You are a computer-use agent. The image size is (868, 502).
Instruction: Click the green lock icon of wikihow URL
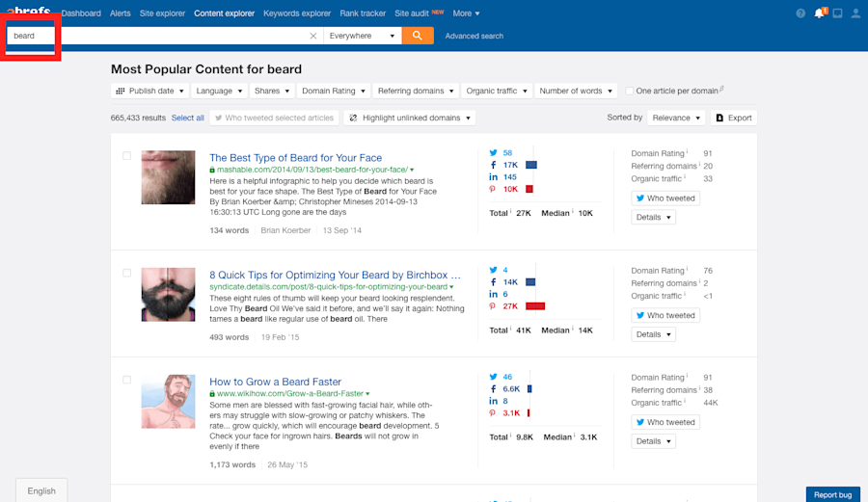point(212,394)
